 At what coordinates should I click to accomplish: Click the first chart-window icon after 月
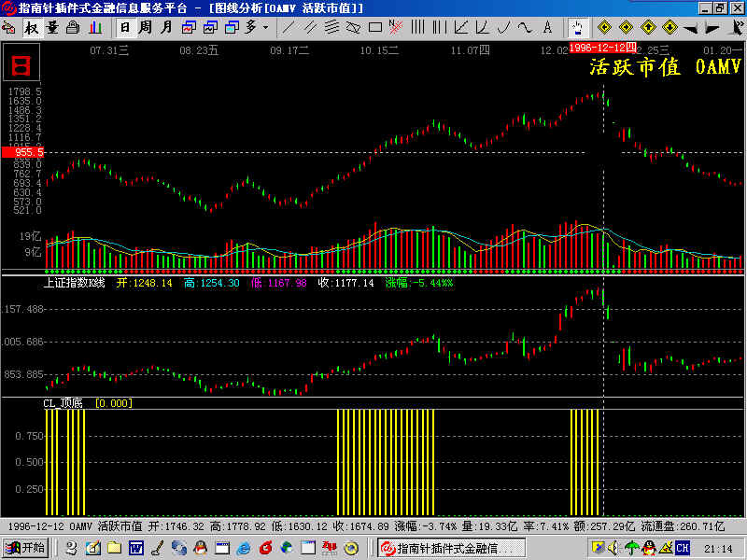pos(189,28)
